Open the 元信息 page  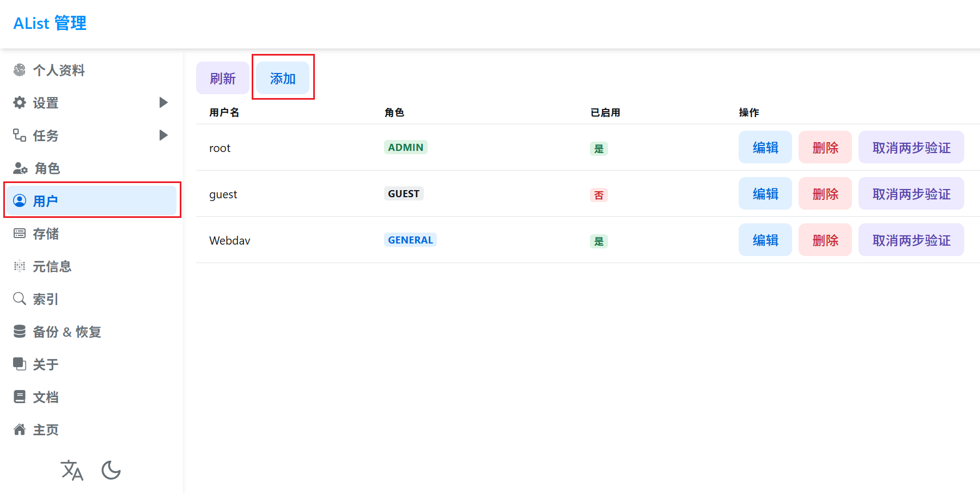(x=91, y=266)
